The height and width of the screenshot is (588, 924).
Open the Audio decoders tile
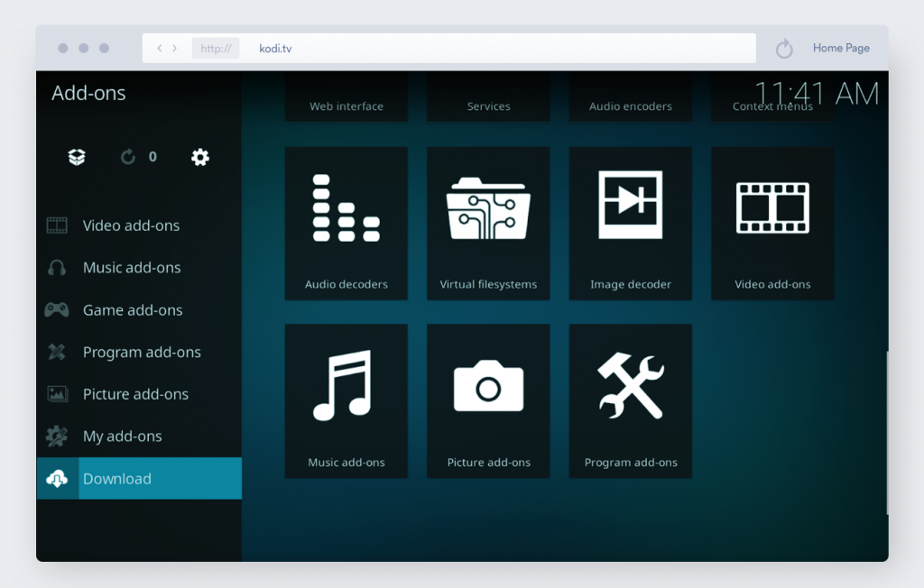tap(346, 224)
